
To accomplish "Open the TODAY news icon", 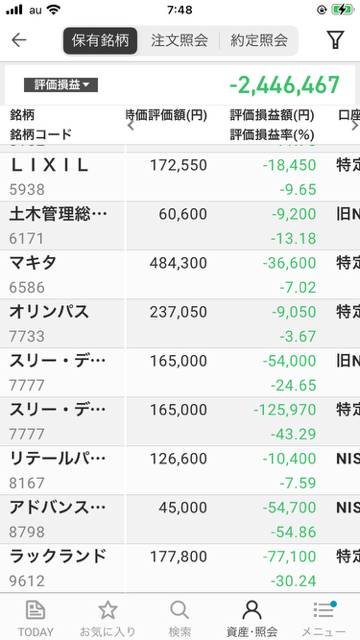I will click(x=36, y=611).
